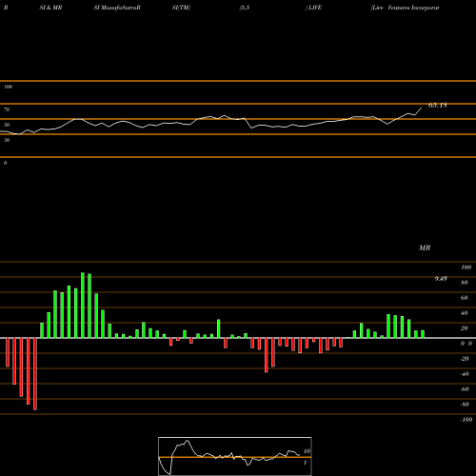The width and height of the screenshot is (476, 476).
Task: Select the MR panel title label
Action: (425, 248)
